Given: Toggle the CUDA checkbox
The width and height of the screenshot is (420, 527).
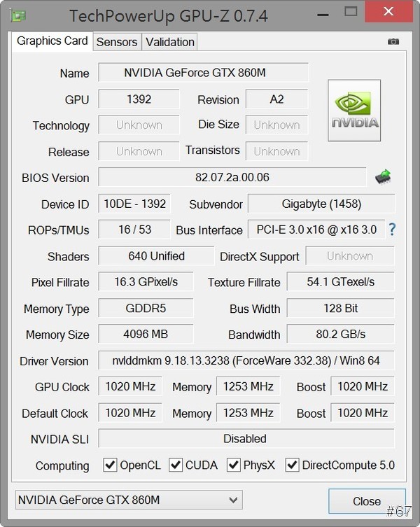Looking at the screenshot, I should [x=176, y=465].
